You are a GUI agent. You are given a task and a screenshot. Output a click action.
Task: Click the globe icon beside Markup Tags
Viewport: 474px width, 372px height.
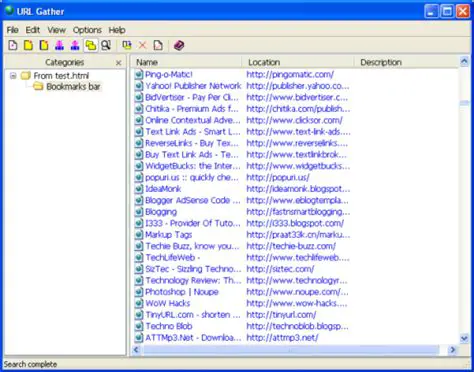[139, 235]
